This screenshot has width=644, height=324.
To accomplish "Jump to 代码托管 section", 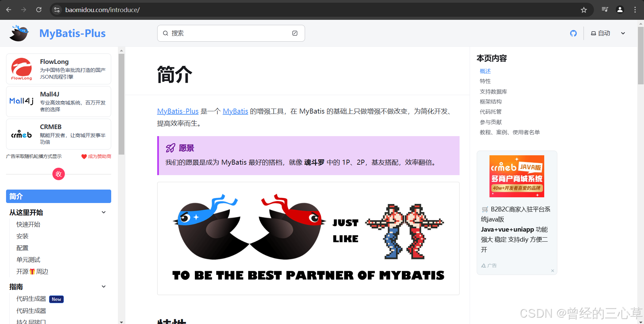I will [490, 112].
